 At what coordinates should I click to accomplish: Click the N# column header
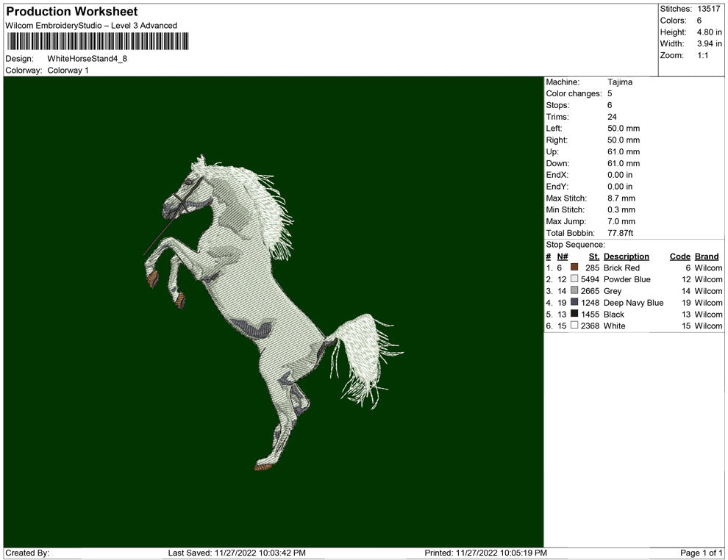(x=563, y=256)
